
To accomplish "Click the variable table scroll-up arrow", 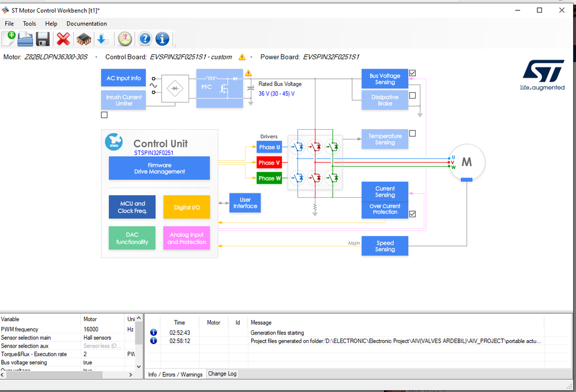I will pos(139,318).
